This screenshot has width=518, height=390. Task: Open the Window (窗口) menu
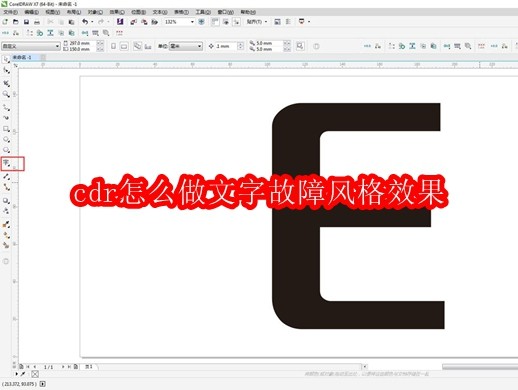point(226,12)
